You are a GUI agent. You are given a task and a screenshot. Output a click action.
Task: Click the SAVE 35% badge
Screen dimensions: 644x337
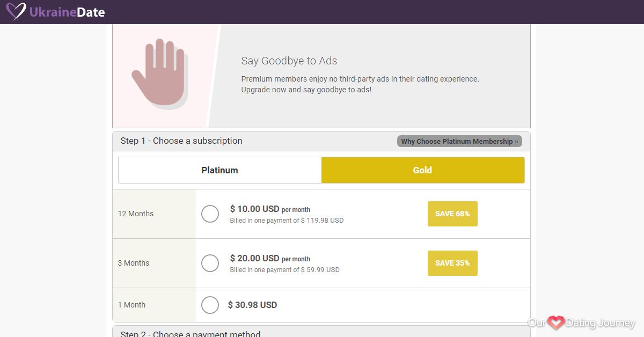click(x=452, y=263)
